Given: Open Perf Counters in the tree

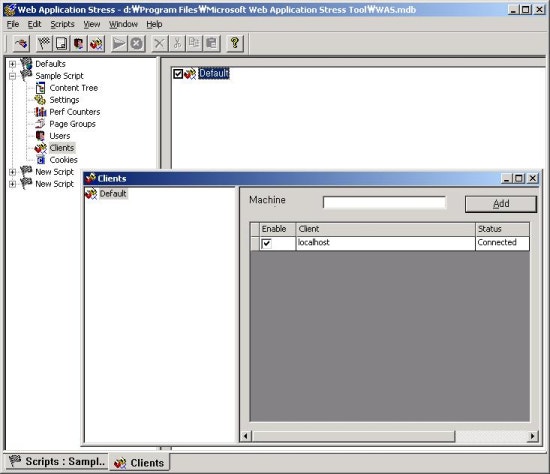Looking at the screenshot, I should tap(75, 112).
